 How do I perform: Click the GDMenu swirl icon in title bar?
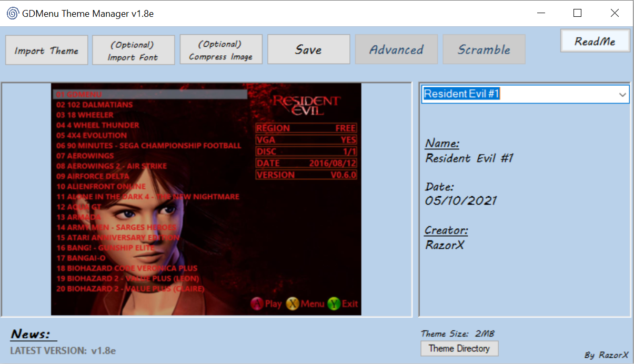[12, 14]
